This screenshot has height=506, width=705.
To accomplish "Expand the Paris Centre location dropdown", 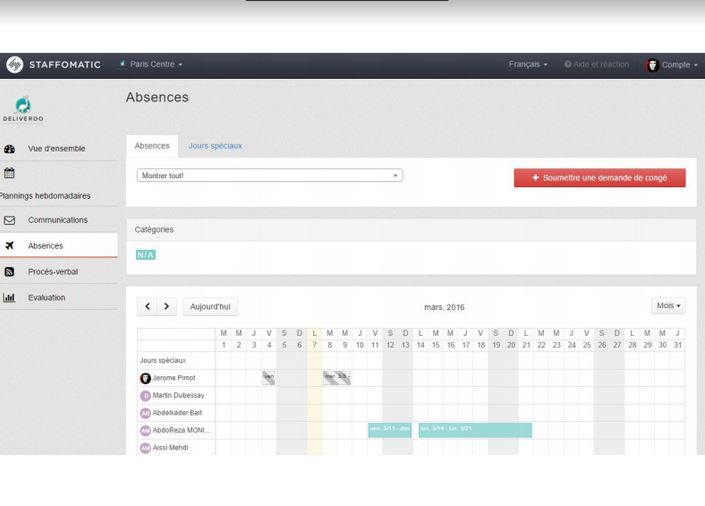I will (152, 65).
